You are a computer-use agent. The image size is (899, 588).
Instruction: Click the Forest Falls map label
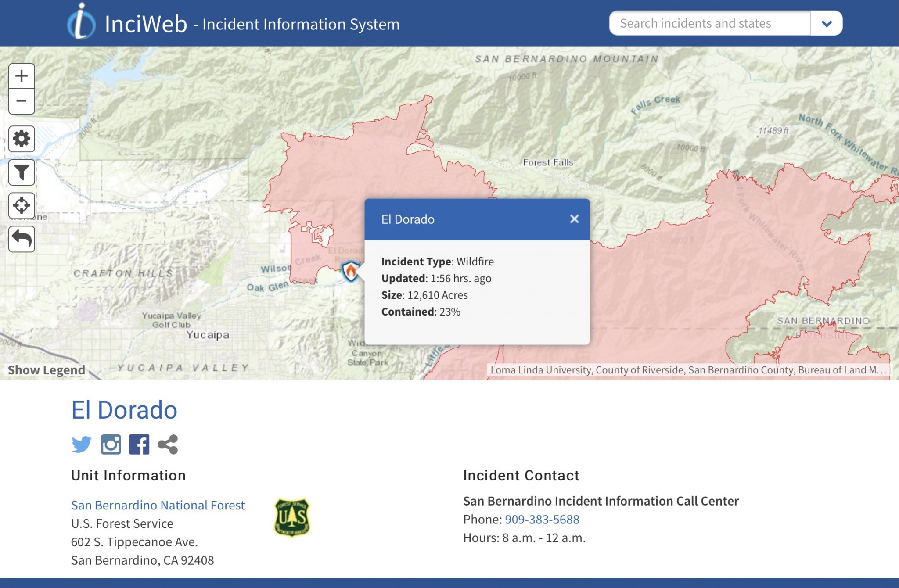click(x=548, y=162)
